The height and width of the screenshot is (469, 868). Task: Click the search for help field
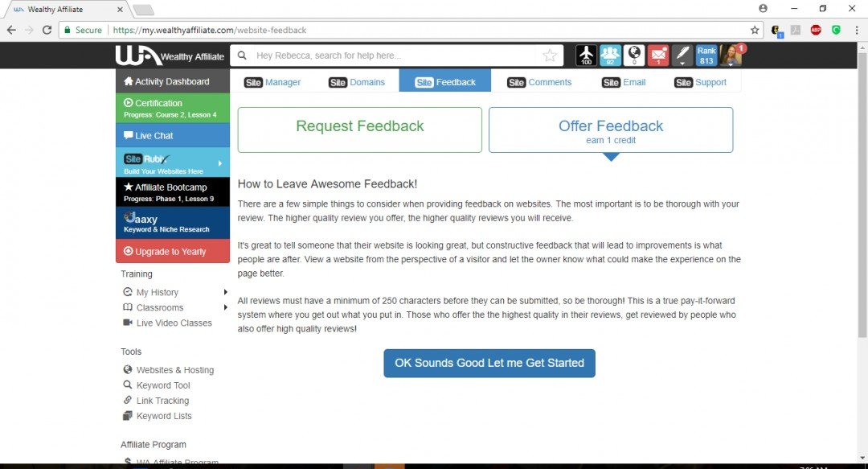click(395, 56)
